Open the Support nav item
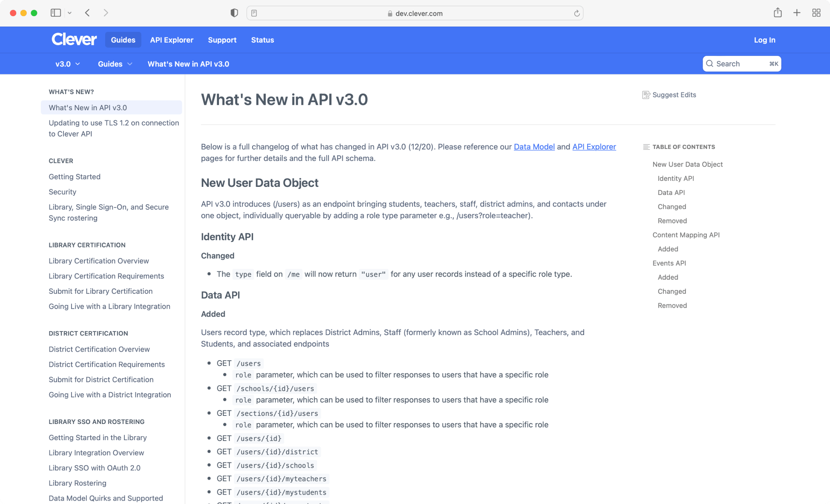The height and width of the screenshot is (504, 830). 222,40
